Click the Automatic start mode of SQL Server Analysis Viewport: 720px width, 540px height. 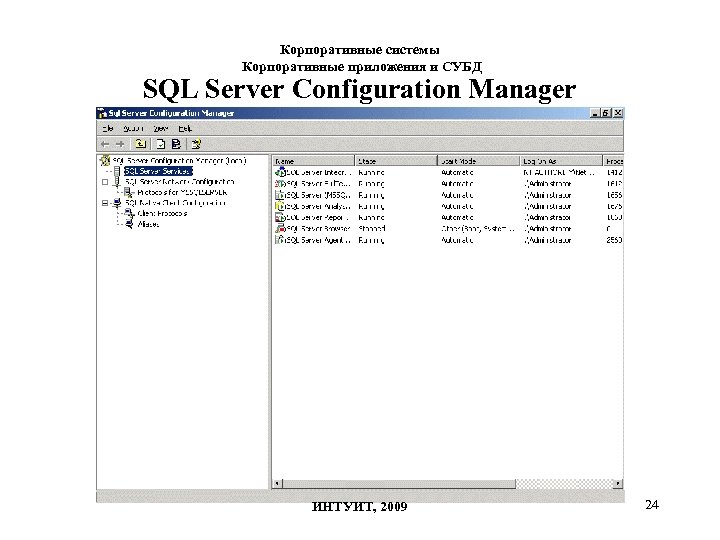pyautogui.click(x=457, y=207)
